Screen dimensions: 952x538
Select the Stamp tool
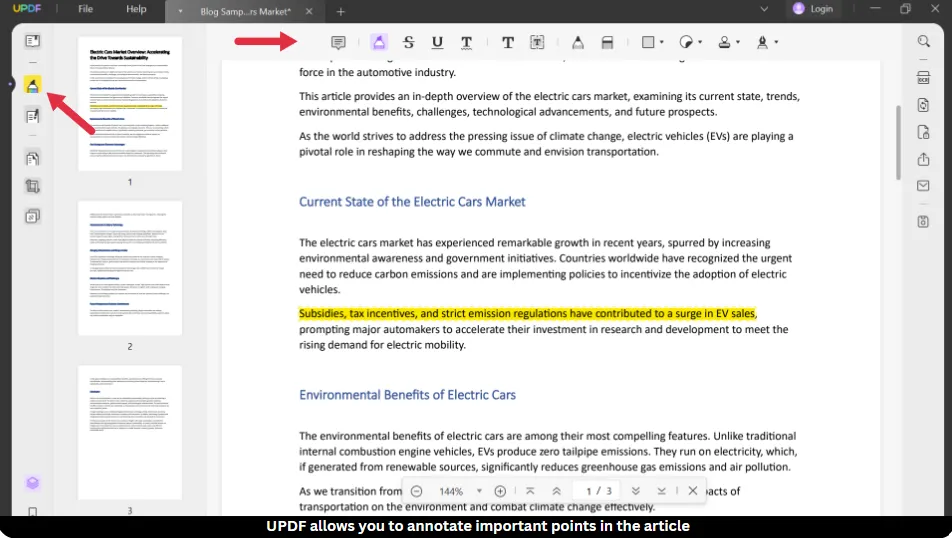point(724,42)
